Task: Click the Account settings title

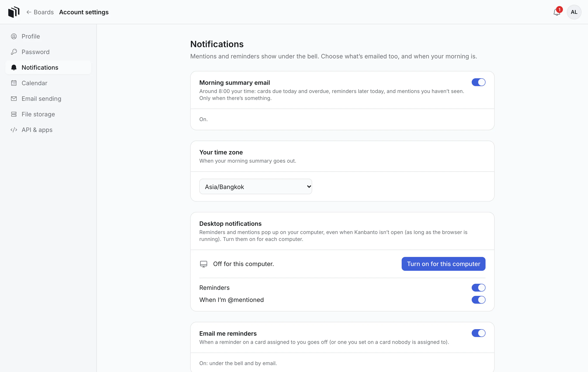Action: pos(84,12)
